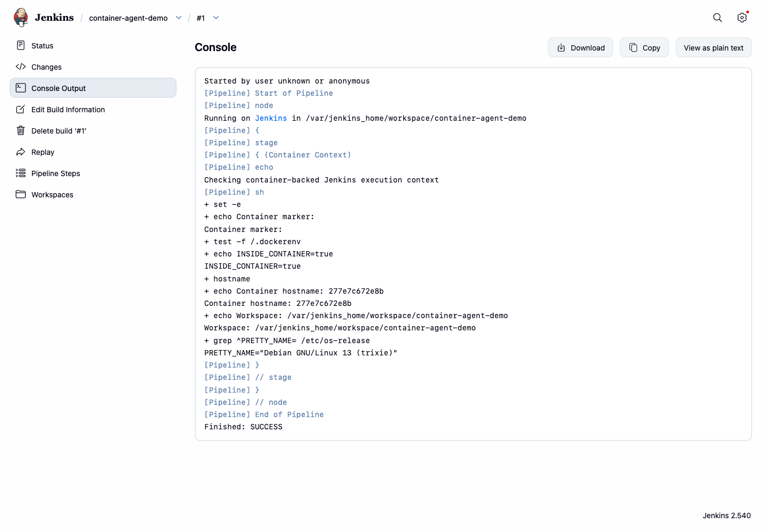
Task: Click '[Pipeline] { (Container Context)' line
Action: coord(278,155)
